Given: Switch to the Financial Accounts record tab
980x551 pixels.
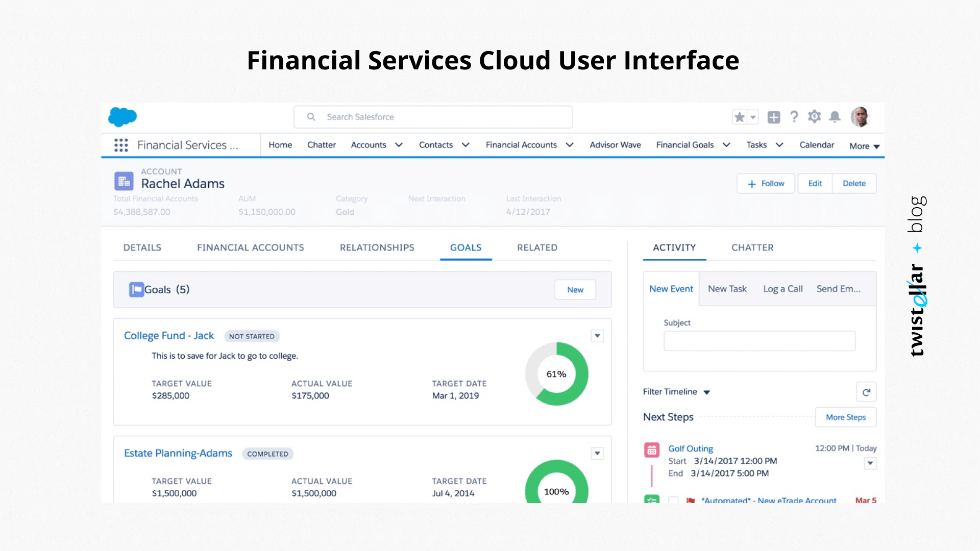Looking at the screenshot, I should click(x=251, y=247).
